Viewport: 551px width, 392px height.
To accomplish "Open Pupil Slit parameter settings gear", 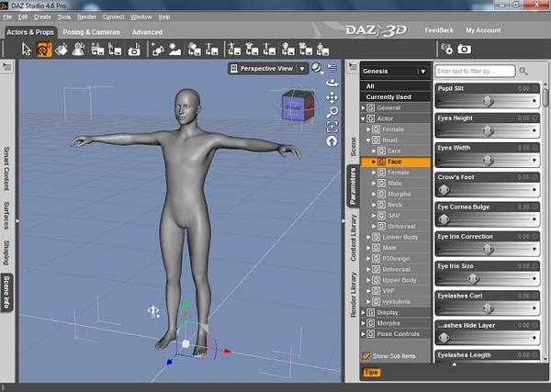I will pyautogui.click(x=535, y=88).
